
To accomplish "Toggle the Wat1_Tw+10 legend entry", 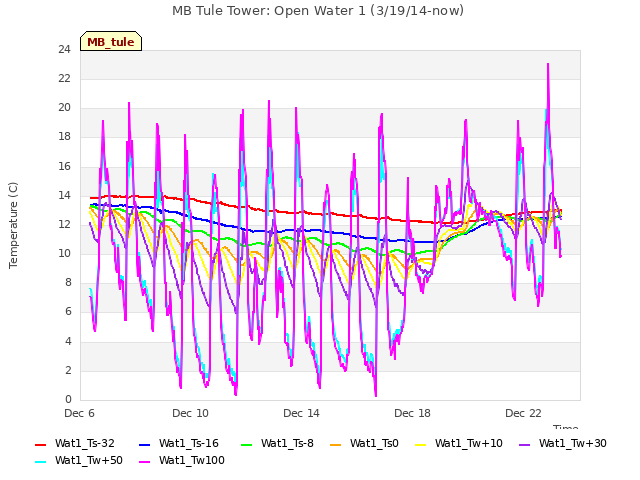I will click(459, 444).
